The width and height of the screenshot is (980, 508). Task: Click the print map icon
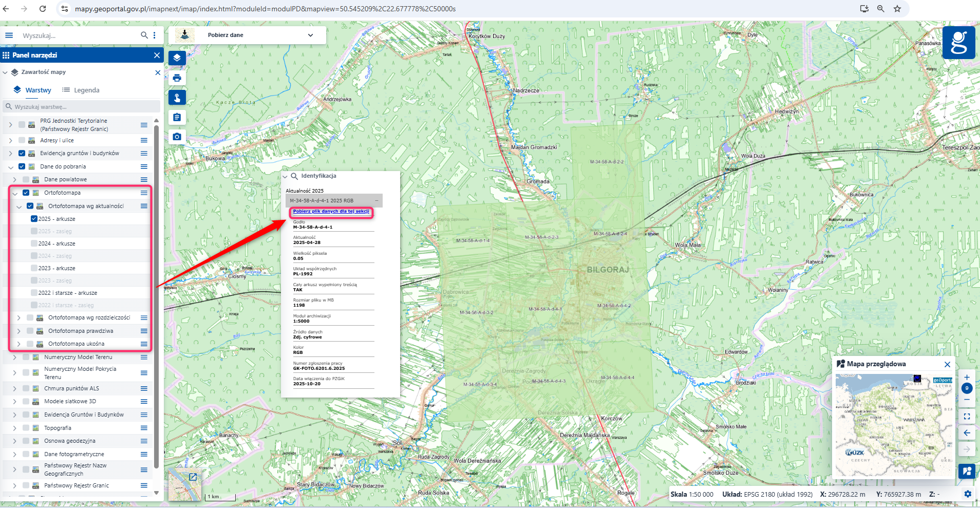pyautogui.click(x=177, y=78)
